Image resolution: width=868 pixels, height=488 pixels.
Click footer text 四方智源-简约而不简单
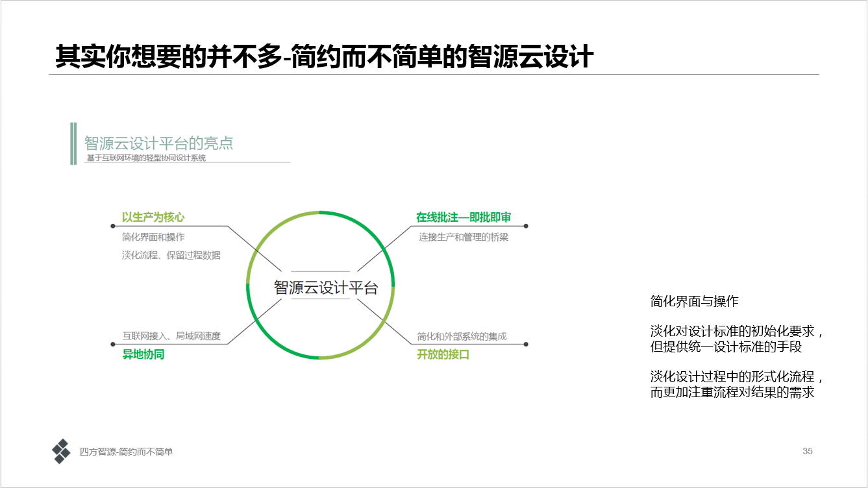127,452
